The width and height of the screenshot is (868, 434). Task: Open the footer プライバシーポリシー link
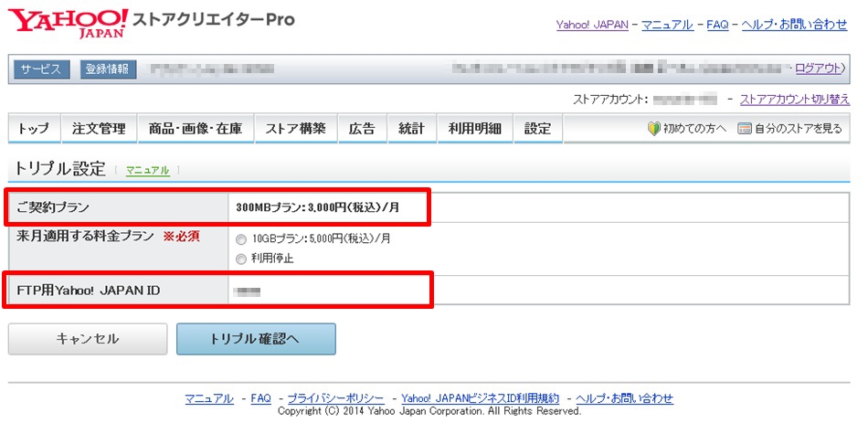coord(335,398)
